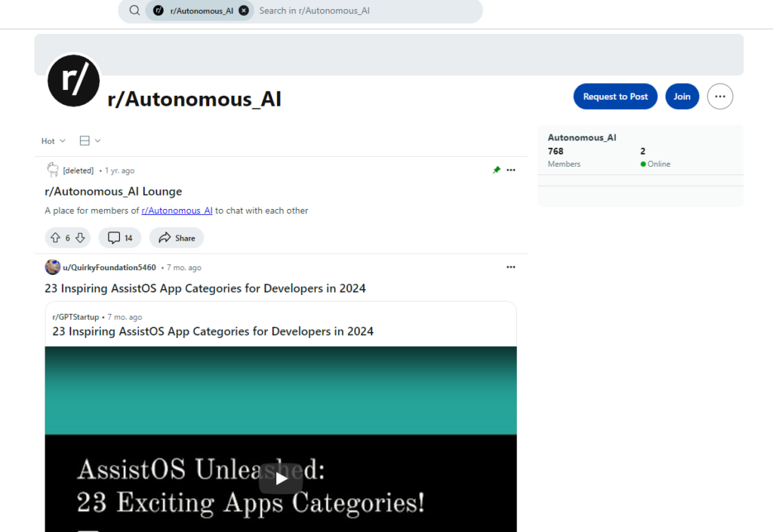Open the feed layout view dropdown
Image resolution: width=773 pixels, height=532 pixels.
pyautogui.click(x=90, y=141)
